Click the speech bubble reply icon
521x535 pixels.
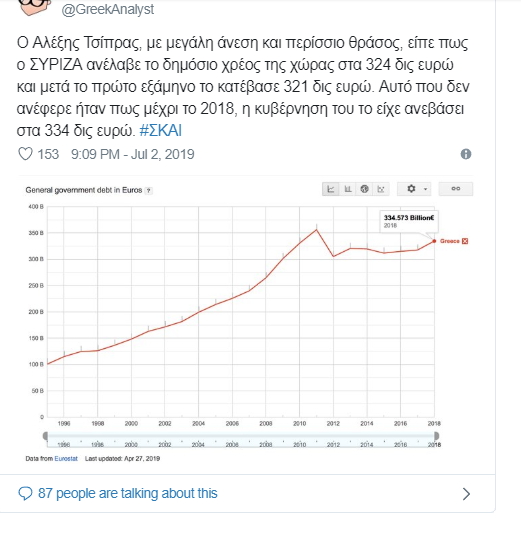[25, 493]
